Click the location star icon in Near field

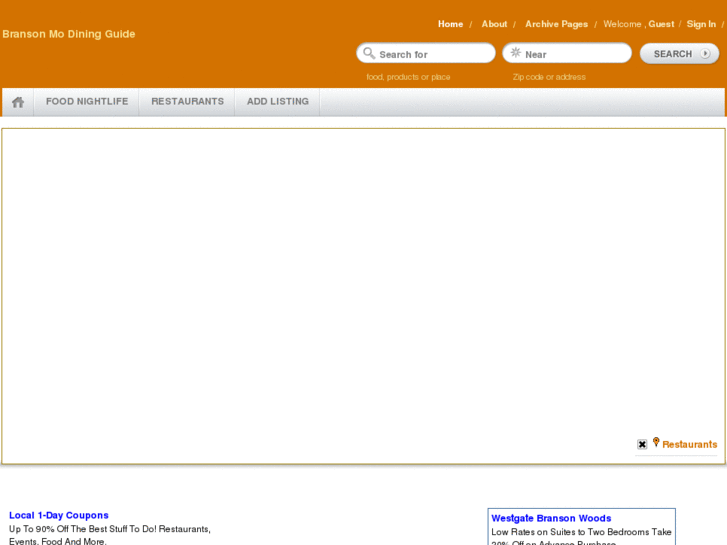click(516, 53)
